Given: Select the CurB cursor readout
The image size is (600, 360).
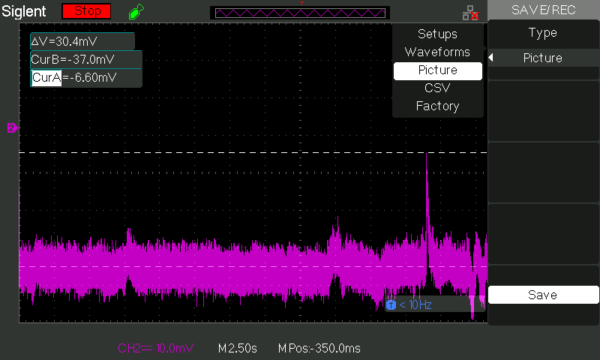Looking at the screenshot, I should [86, 60].
